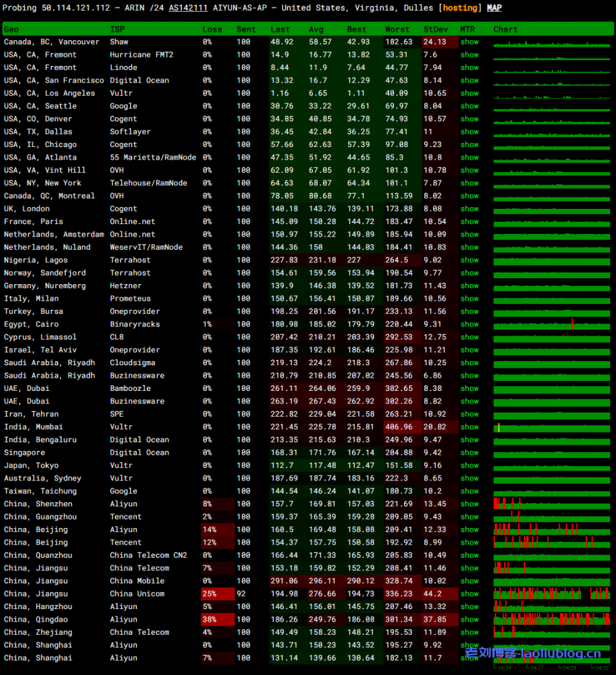Click the Geo column header

pos(11,30)
